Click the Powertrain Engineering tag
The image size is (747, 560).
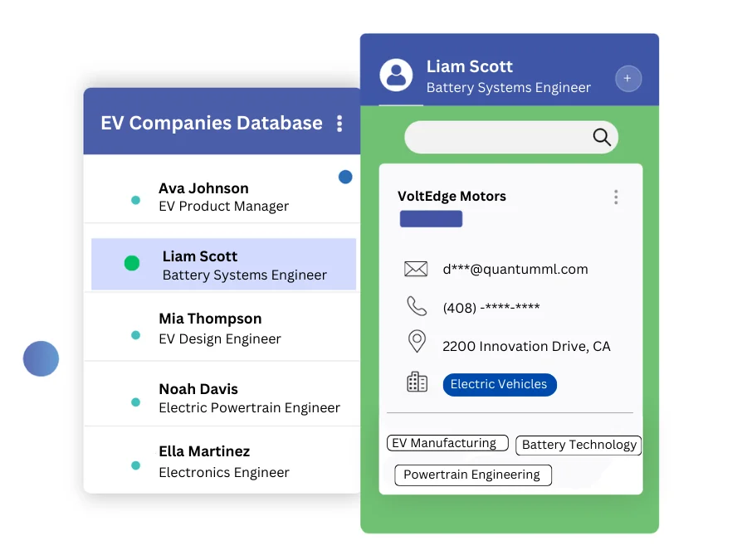click(473, 475)
